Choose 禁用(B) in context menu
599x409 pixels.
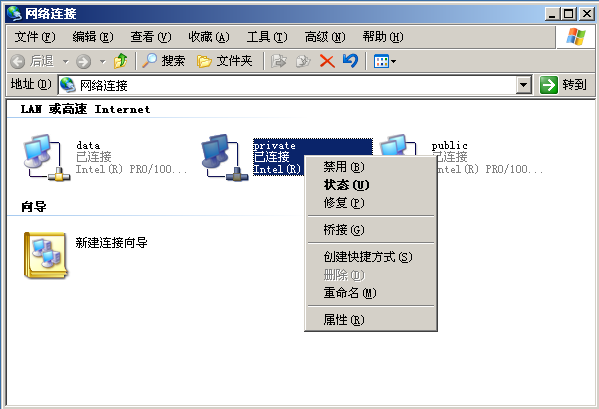371,167
